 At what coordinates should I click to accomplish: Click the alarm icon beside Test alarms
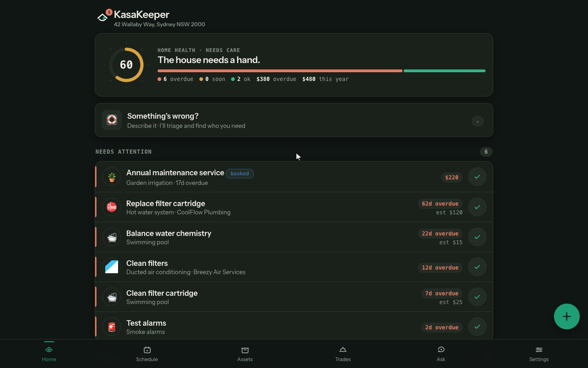[112, 327]
